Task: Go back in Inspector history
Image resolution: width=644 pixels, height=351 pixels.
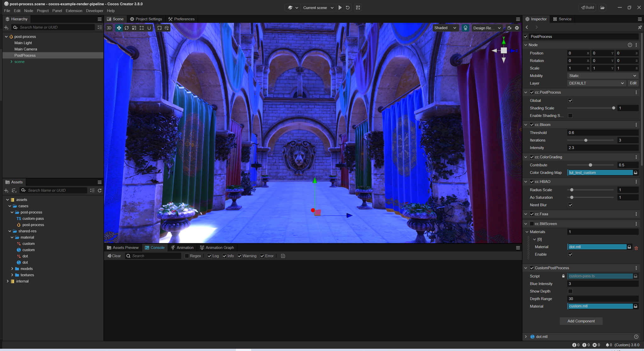Action: tap(527, 27)
